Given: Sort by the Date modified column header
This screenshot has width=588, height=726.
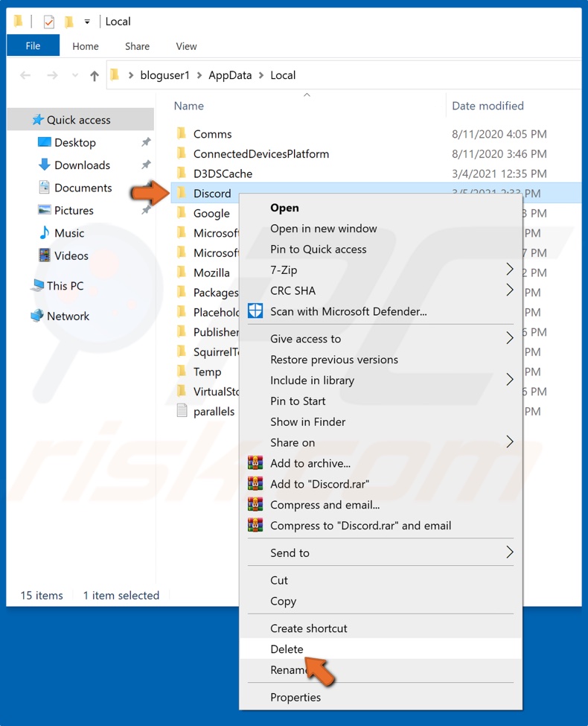Looking at the screenshot, I should coord(488,106).
